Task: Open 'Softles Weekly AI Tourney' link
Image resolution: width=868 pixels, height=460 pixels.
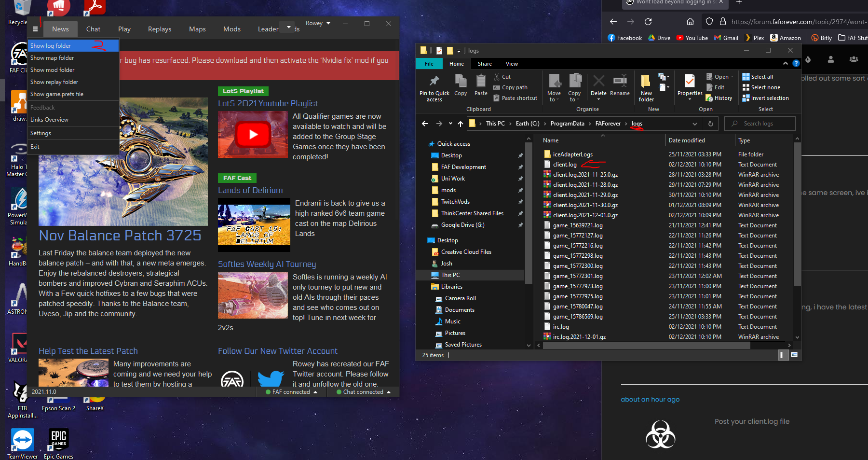Action: tap(267, 264)
